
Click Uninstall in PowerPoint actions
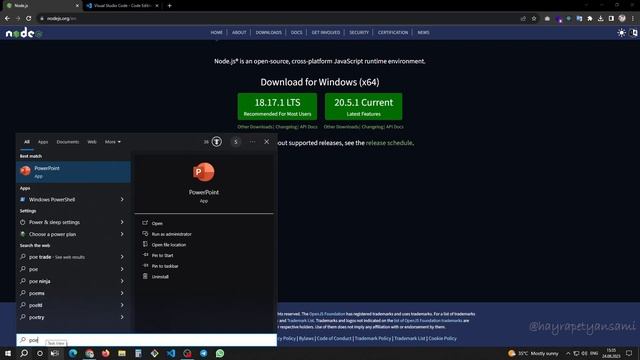[160, 276]
